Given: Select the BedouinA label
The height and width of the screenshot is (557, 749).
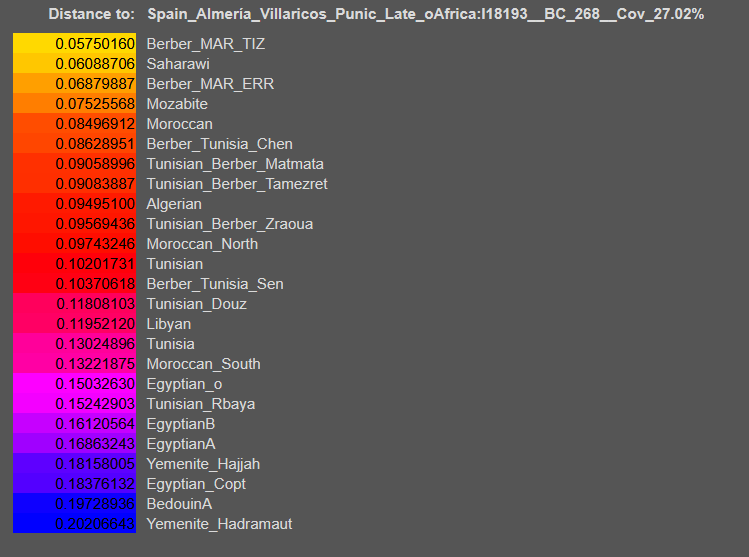Looking at the screenshot, I should [179, 504].
